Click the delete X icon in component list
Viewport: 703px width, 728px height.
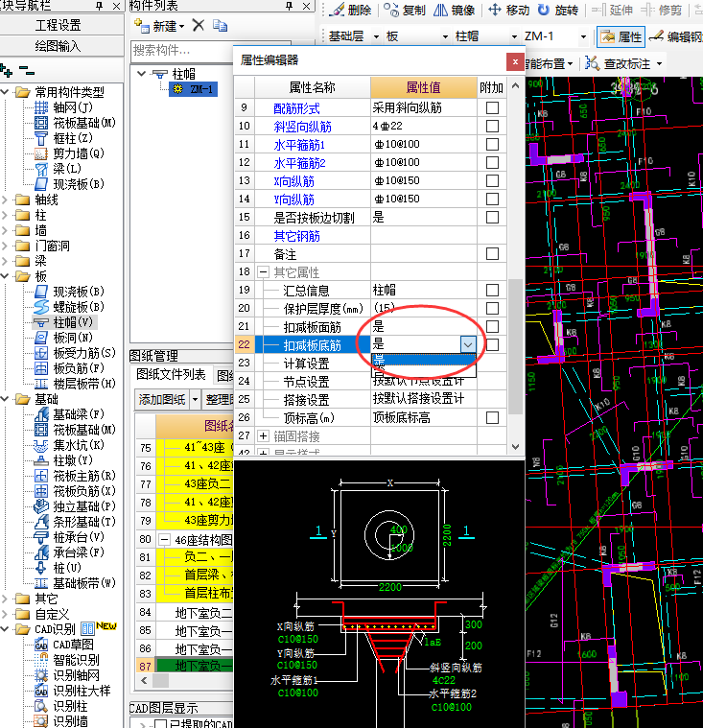pyautogui.click(x=199, y=25)
